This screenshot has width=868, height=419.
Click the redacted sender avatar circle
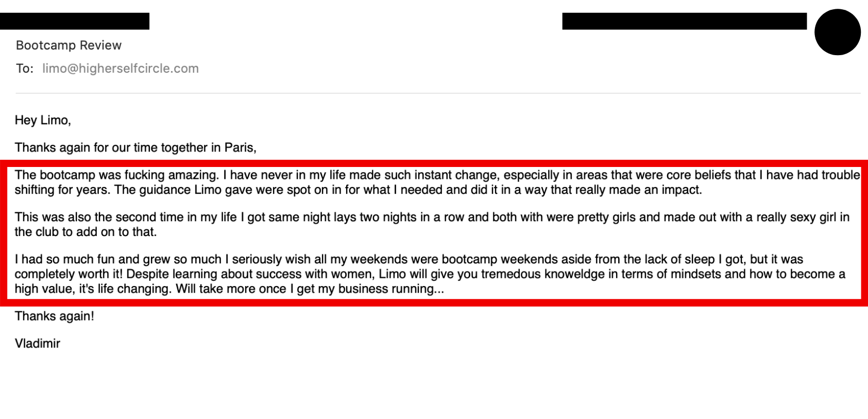click(x=837, y=32)
